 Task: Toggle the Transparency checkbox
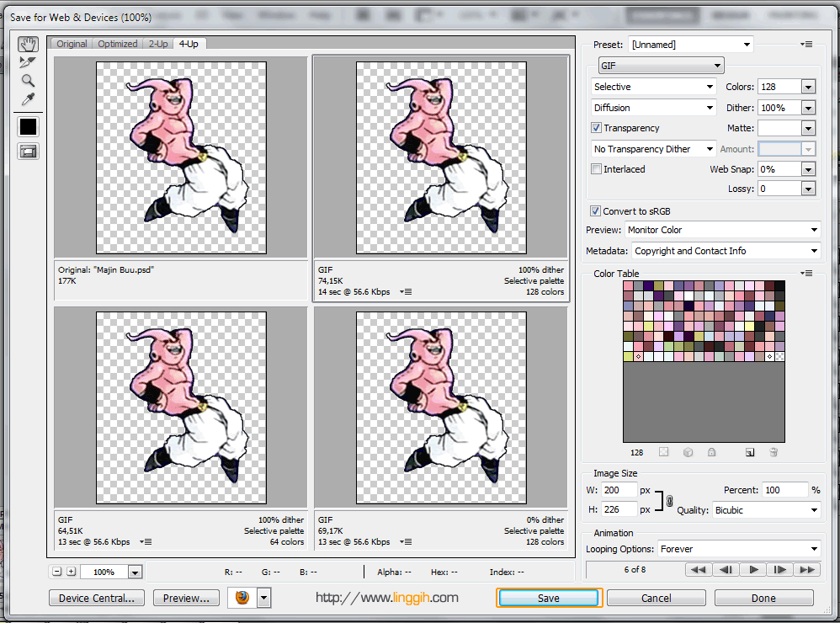[x=596, y=127]
